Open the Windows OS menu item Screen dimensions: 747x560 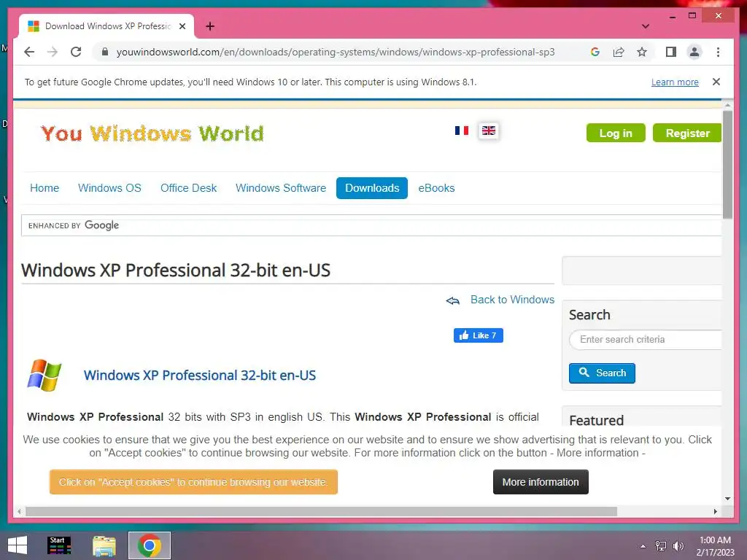(x=109, y=188)
